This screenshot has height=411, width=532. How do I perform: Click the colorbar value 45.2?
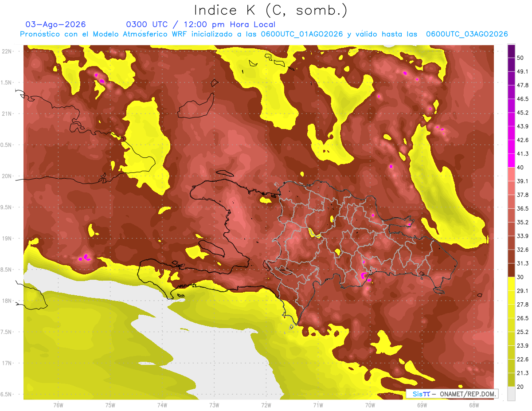click(523, 113)
